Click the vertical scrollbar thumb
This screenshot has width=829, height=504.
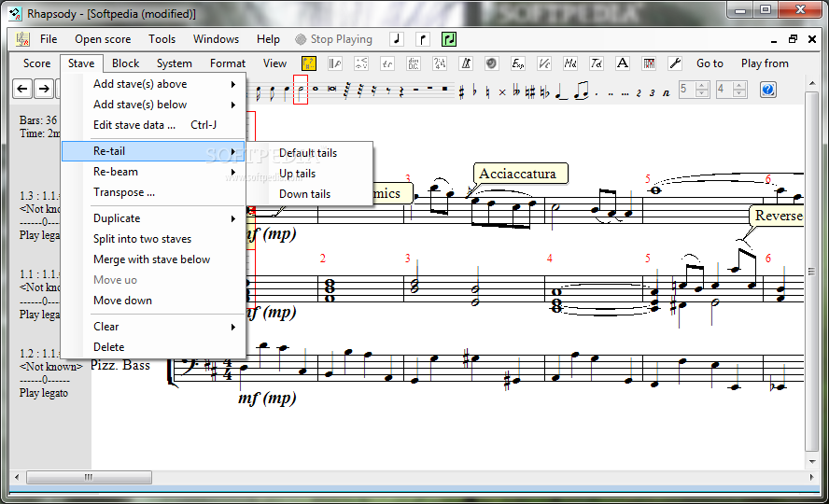pyautogui.click(x=811, y=272)
